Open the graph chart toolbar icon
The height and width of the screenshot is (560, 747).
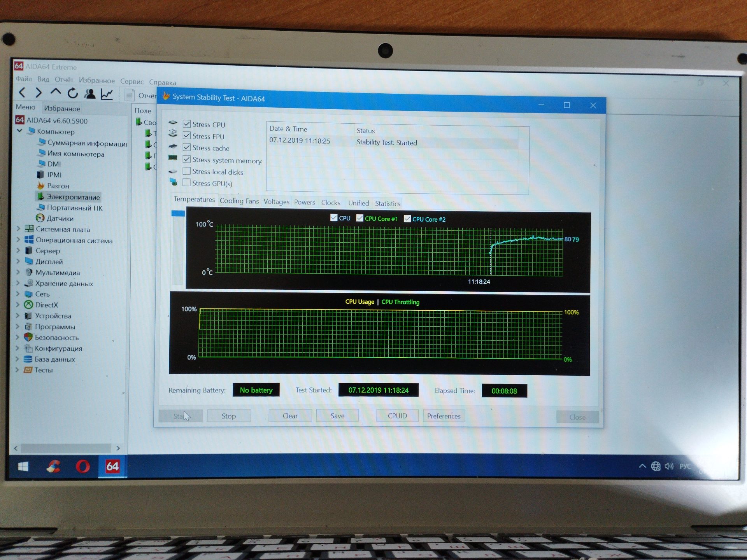[x=107, y=94]
